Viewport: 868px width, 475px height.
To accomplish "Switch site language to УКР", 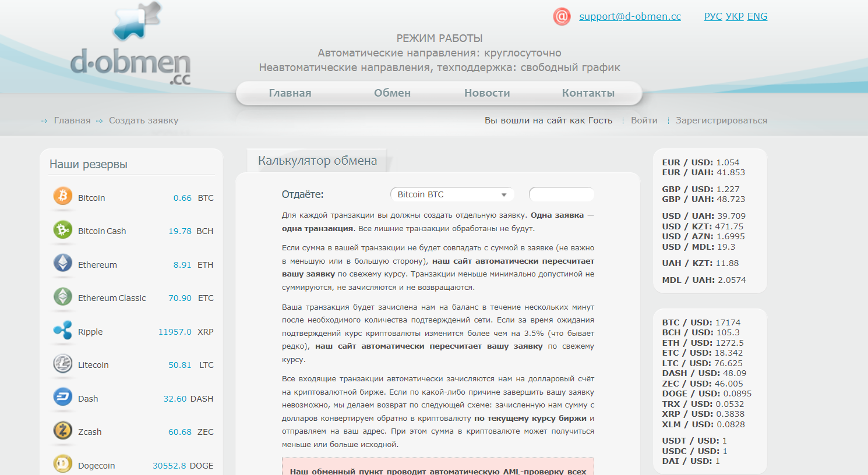I will (x=735, y=16).
